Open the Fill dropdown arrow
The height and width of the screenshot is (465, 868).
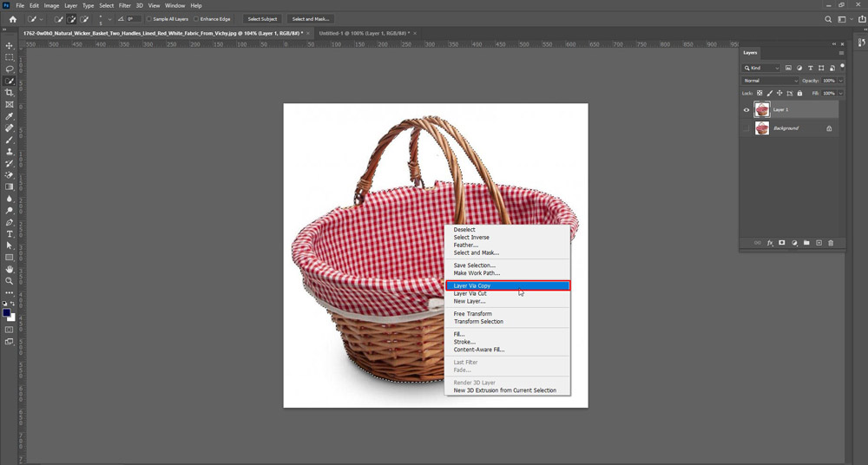click(x=841, y=94)
